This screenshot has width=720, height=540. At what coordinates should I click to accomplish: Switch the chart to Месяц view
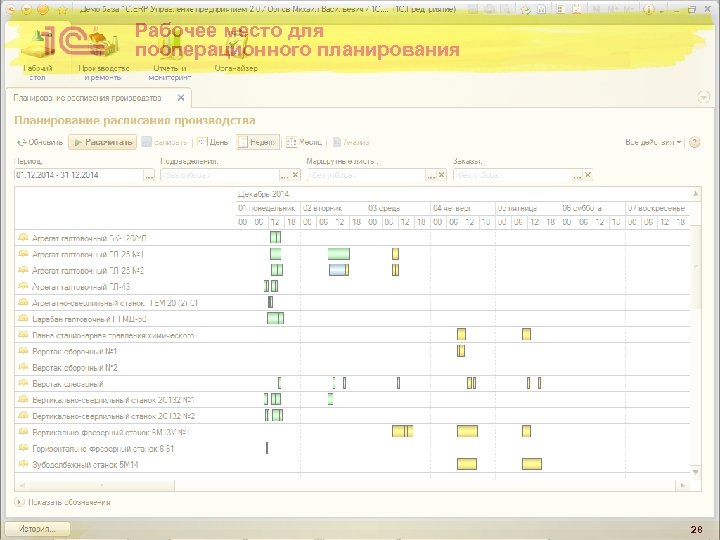[x=304, y=142]
